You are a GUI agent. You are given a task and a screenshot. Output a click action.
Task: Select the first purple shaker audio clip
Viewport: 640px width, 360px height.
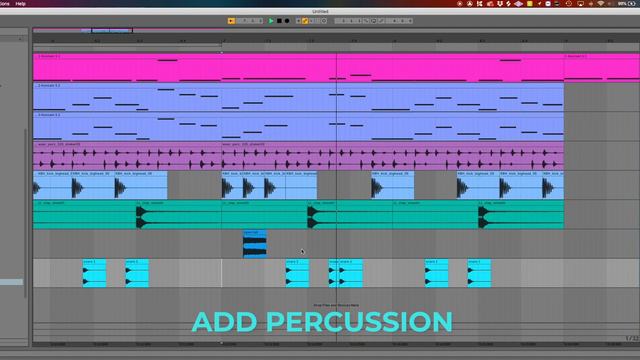pos(127,156)
